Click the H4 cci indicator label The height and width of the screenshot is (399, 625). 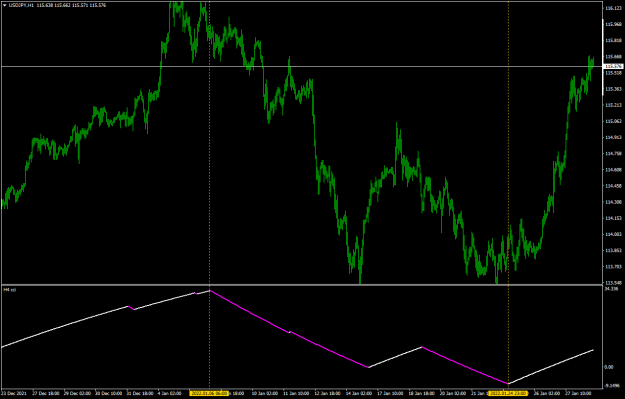tap(10, 290)
